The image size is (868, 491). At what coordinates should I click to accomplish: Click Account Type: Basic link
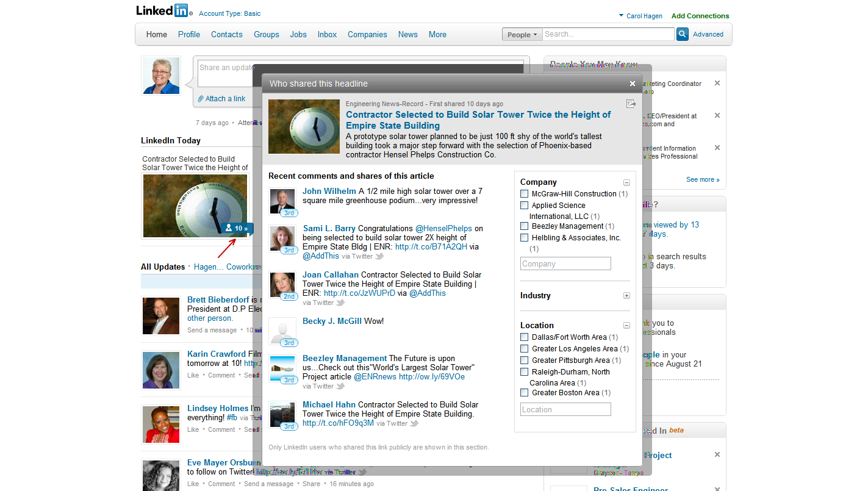[229, 13]
